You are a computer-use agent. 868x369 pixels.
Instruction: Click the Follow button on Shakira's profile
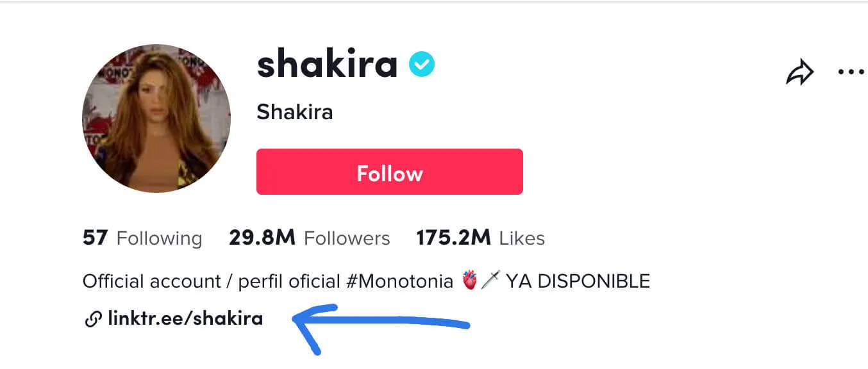coord(389,172)
